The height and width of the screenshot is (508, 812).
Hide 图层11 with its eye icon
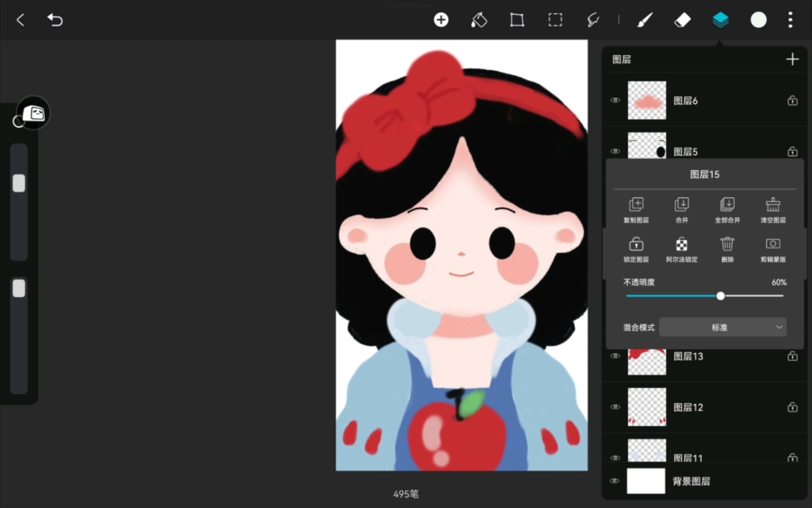point(615,457)
